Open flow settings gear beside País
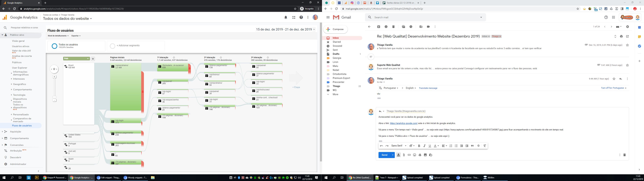The width and height of the screenshot is (644, 181). pos(93,59)
